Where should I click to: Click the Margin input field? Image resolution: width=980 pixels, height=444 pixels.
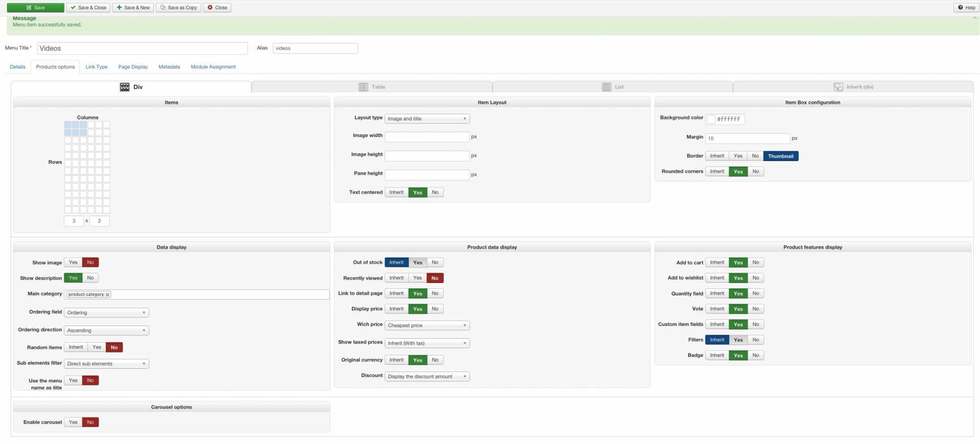748,139
